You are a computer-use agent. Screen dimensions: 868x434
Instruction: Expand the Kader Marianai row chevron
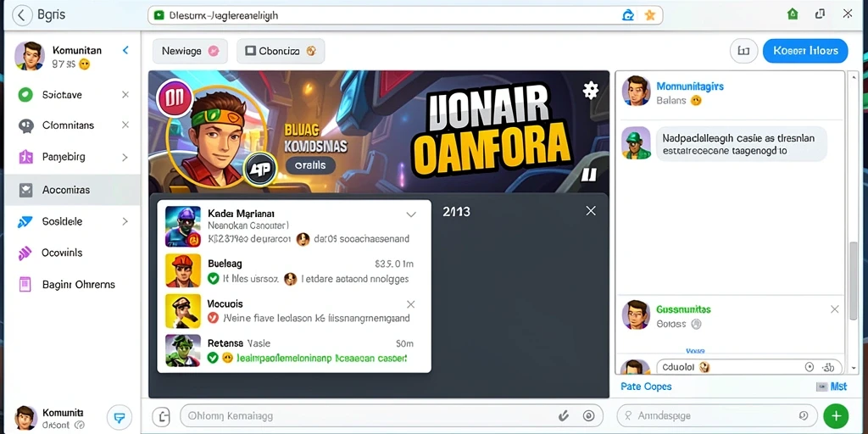[x=411, y=214]
